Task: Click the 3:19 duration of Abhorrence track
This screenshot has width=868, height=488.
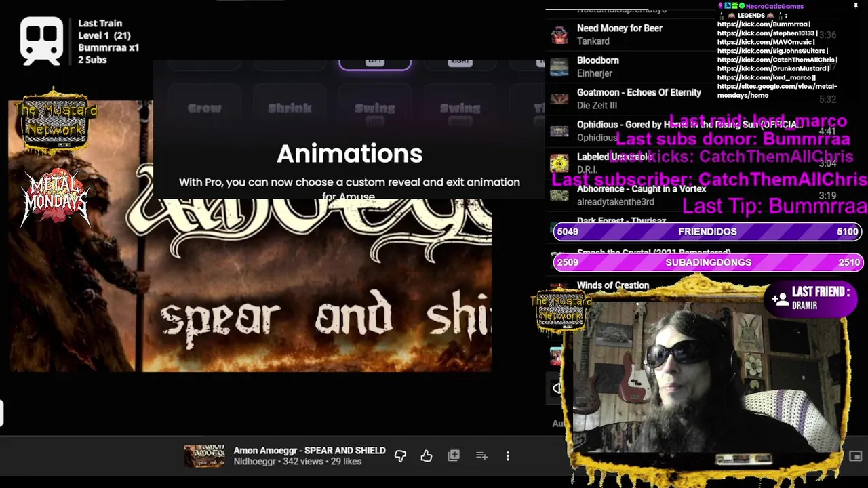Action: click(827, 195)
